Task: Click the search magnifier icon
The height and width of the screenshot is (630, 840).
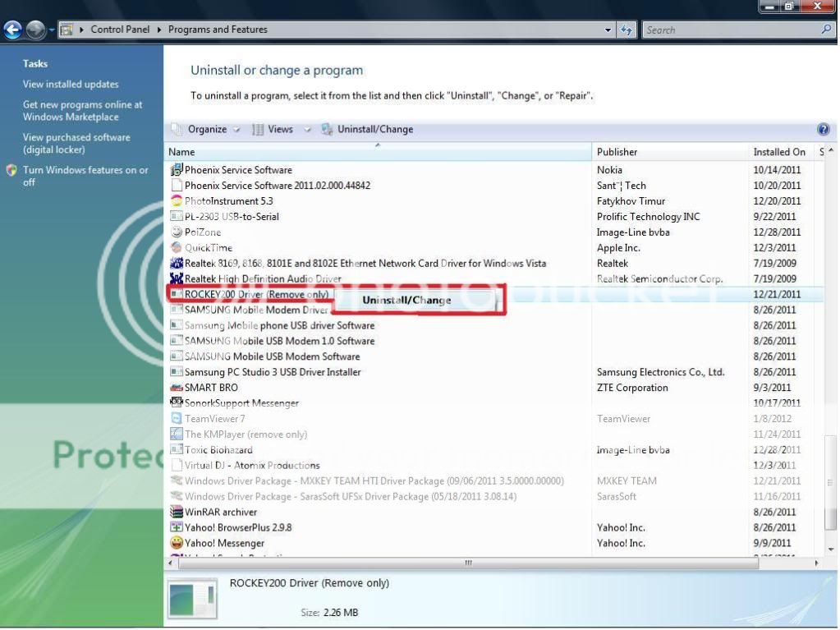Action: click(827, 30)
